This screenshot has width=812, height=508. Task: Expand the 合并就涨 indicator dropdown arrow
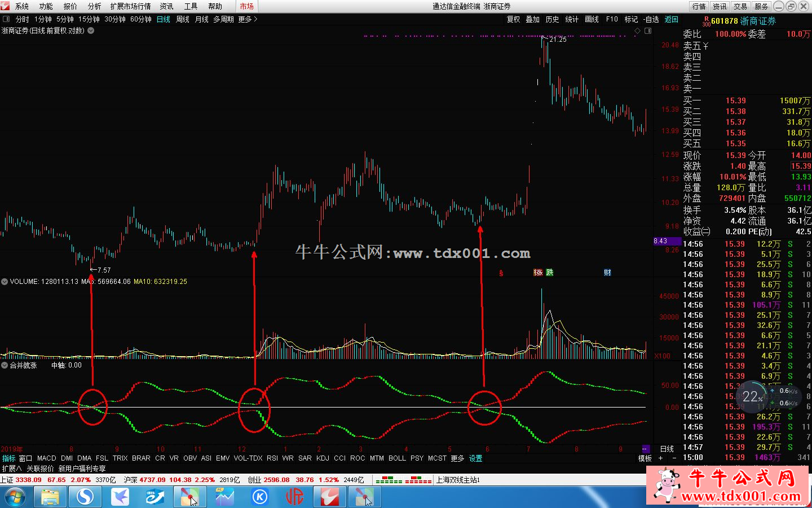click(x=5, y=365)
